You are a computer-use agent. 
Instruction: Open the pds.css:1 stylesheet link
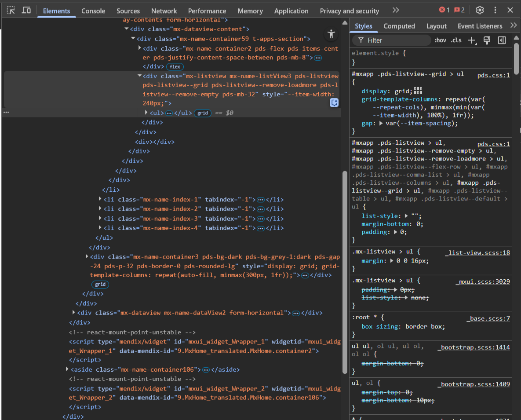493,75
